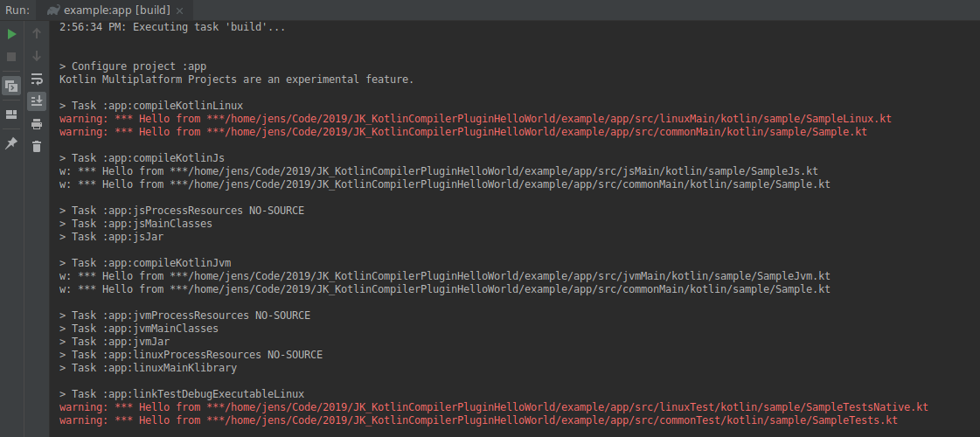Click the Restore Layout icon in the left strip
Screen dimensions: 980x437
[x=11, y=114]
